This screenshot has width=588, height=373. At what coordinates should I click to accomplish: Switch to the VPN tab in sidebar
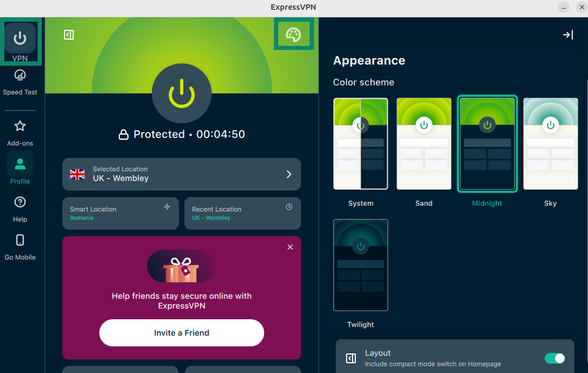pos(20,41)
